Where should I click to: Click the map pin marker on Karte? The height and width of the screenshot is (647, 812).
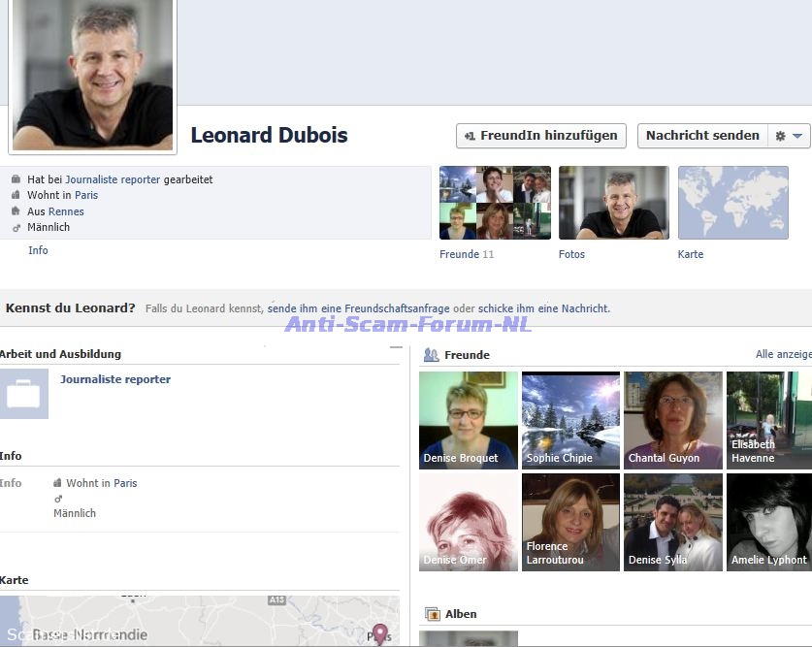(x=380, y=633)
